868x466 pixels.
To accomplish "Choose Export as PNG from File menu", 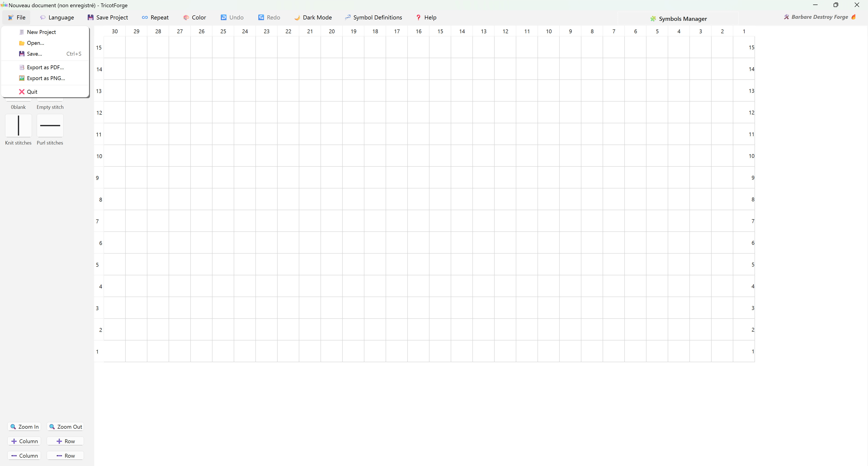I will click(x=45, y=78).
